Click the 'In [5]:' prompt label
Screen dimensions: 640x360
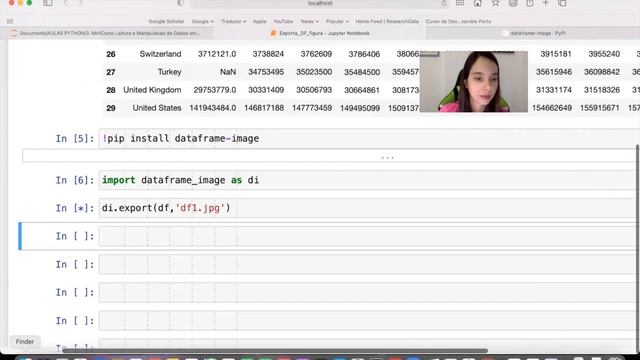click(75, 139)
